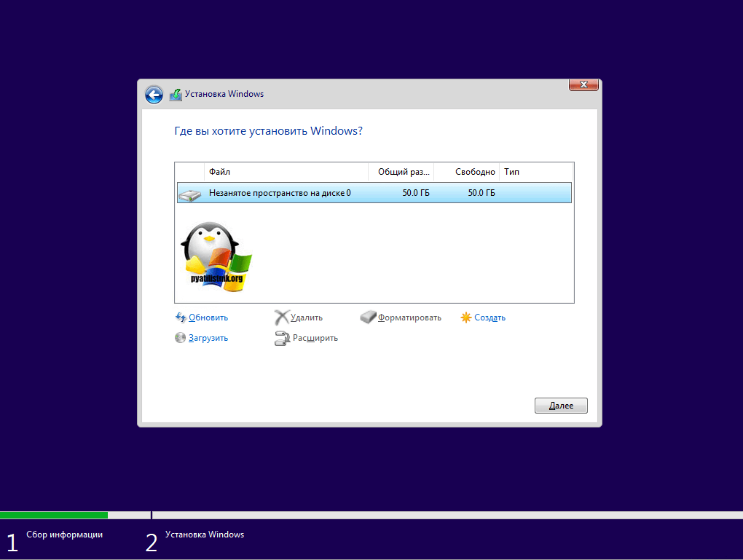Click the green installation progress bar
This screenshot has height=560, width=743.
pyautogui.click(x=54, y=515)
